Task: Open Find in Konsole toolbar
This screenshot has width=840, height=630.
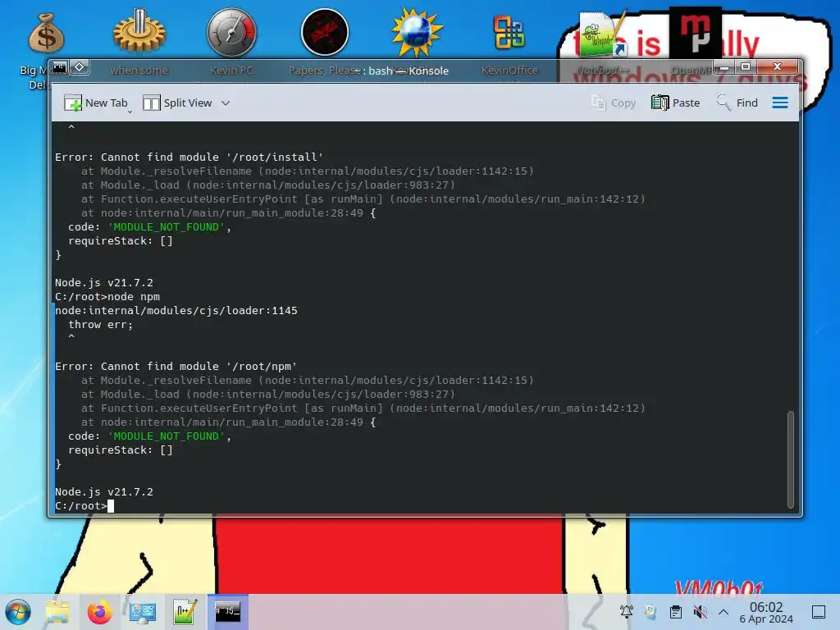Action: pos(737,103)
